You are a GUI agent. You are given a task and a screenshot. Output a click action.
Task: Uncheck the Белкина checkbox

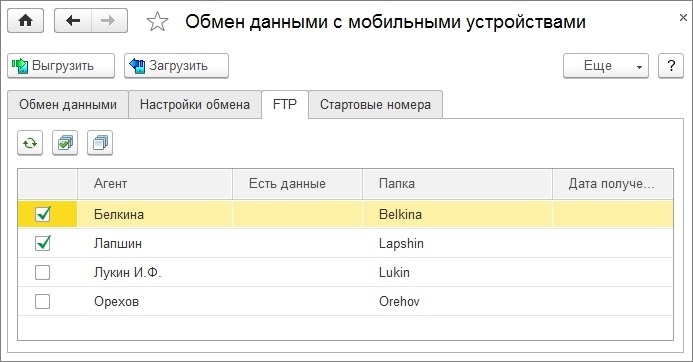click(x=42, y=214)
